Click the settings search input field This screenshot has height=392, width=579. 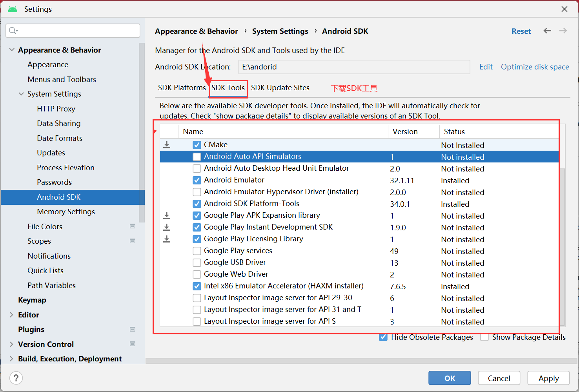(73, 31)
